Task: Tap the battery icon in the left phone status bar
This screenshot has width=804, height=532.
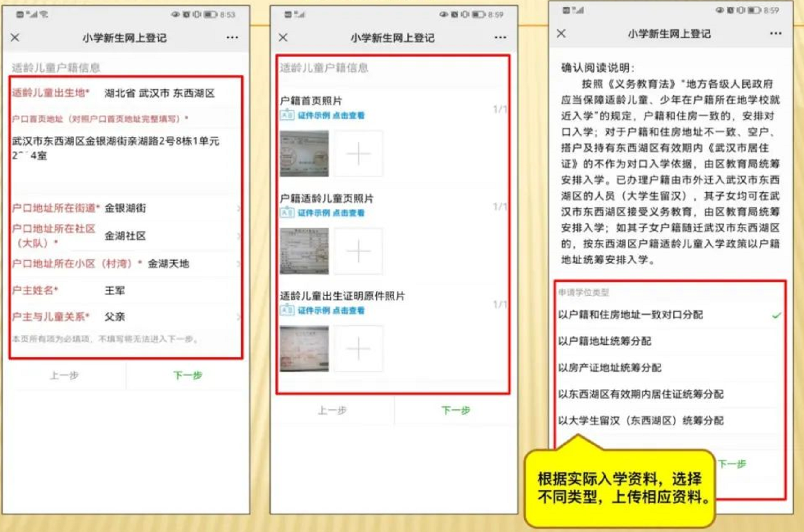Action: (210, 15)
